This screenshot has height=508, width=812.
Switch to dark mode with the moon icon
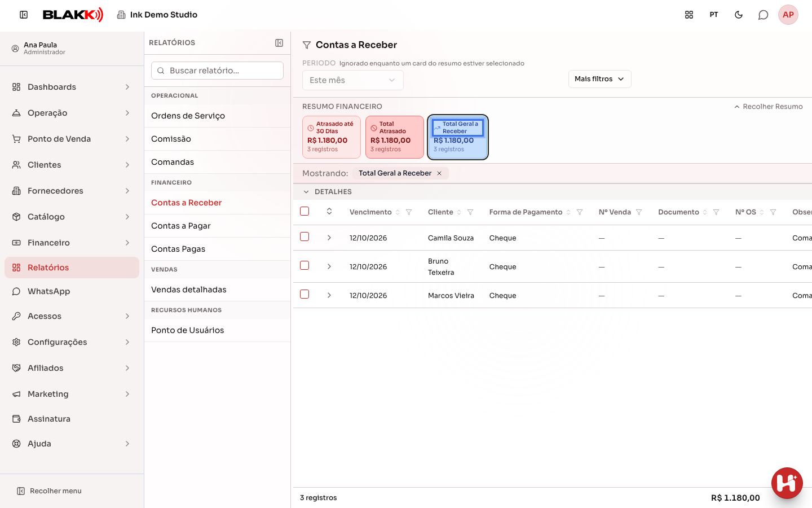pyautogui.click(x=739, y=15)
